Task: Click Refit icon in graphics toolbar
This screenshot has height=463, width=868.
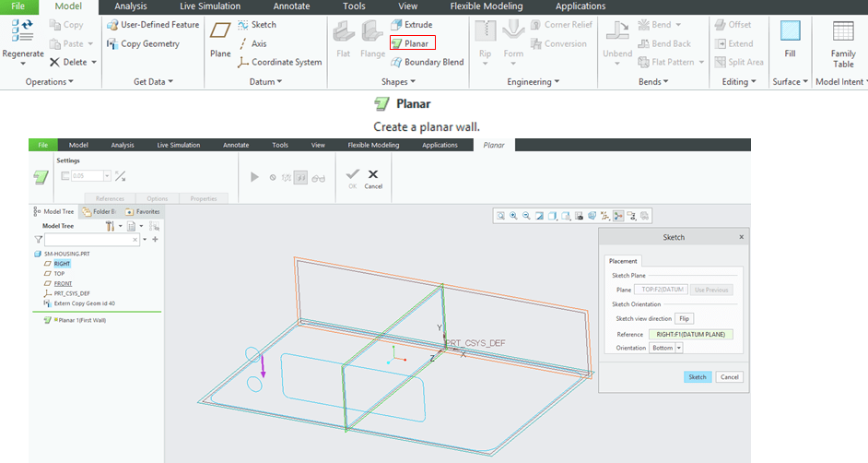Action: pyautogui.click(x=500, y=216)
